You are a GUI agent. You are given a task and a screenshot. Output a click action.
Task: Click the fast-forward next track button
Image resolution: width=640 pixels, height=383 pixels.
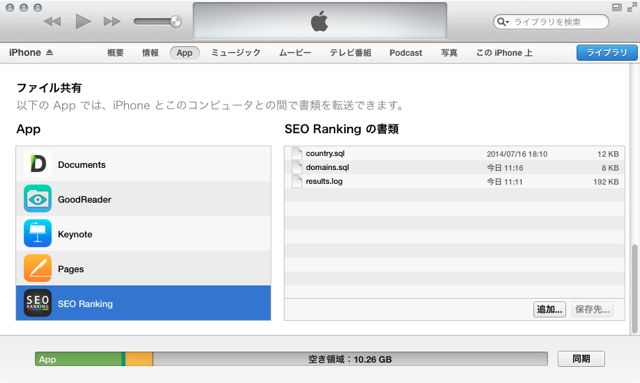112,21
